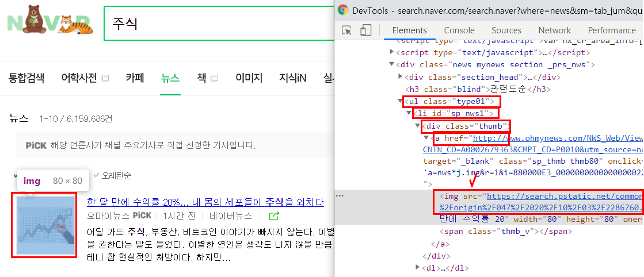The image size is (644, 277).
Task: Collapse the div news mynews section node
Action: coord(392,64)
